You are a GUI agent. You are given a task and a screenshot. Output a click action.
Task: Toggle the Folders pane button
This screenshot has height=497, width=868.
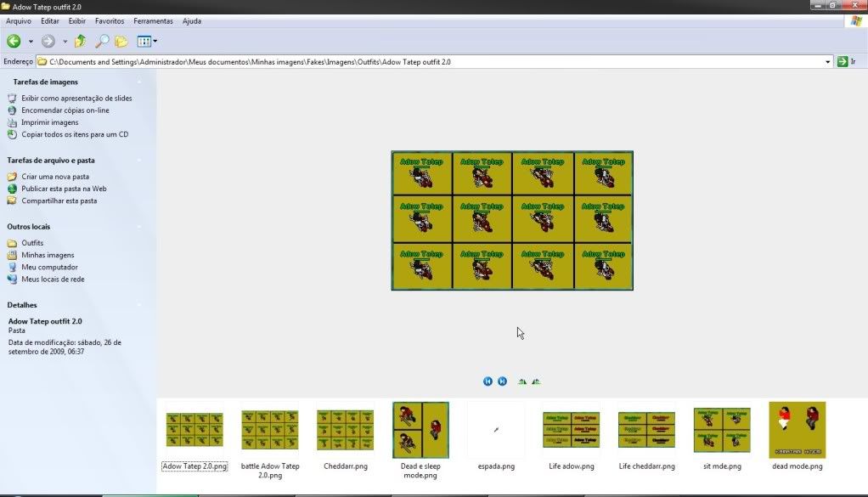pos(121,41)
